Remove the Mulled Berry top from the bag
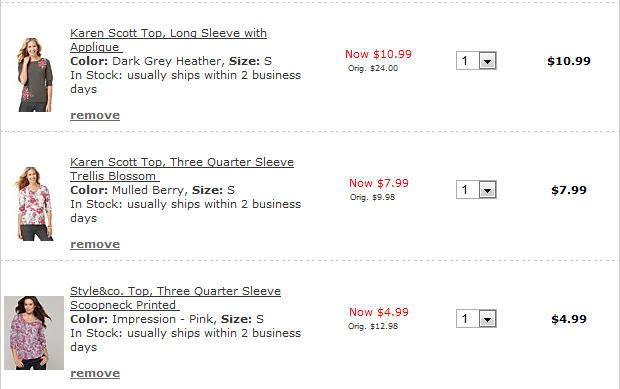The width and height of the screenshot is (620, 389). (x=95, y=244)
